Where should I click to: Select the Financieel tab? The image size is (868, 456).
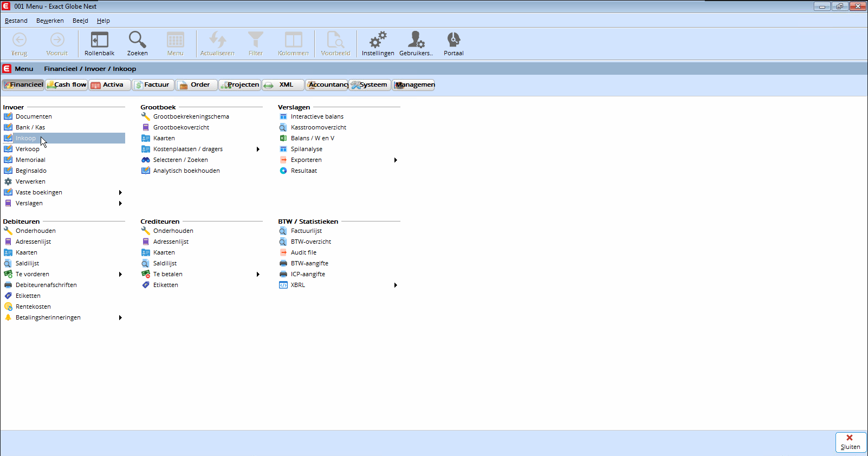[23, 84]
